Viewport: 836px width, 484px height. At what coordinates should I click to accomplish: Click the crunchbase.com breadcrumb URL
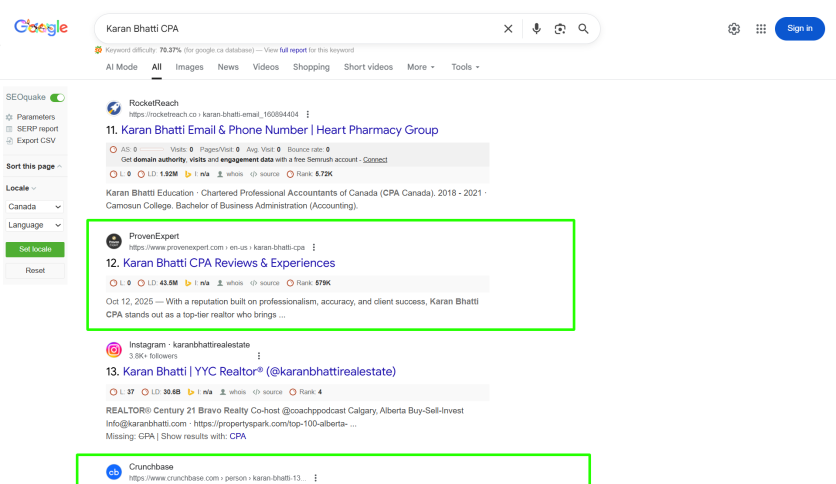coord(218,478)
